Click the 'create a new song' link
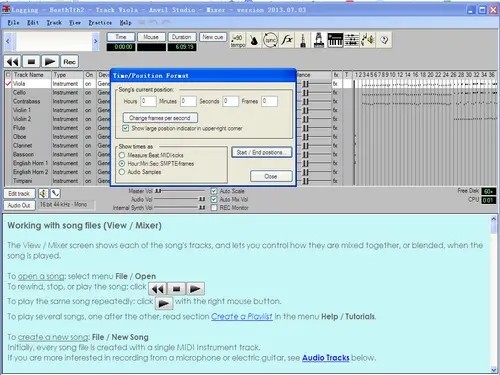Image resolution: width=500 pixels, height=375 pixels. pos(53,337)
